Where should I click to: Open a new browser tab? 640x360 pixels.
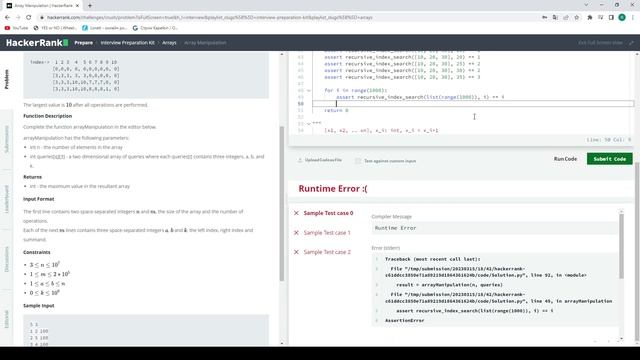pos(90,6)
